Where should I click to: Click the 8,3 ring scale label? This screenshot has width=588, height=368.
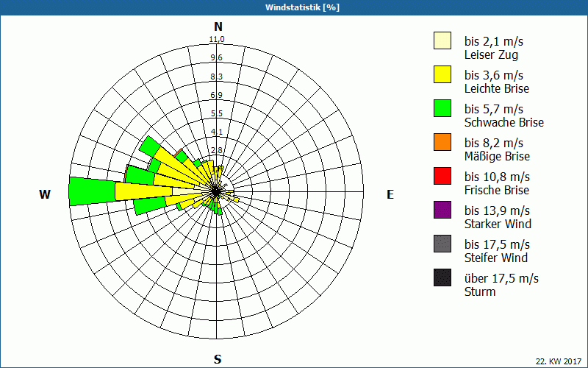[217, 77]
